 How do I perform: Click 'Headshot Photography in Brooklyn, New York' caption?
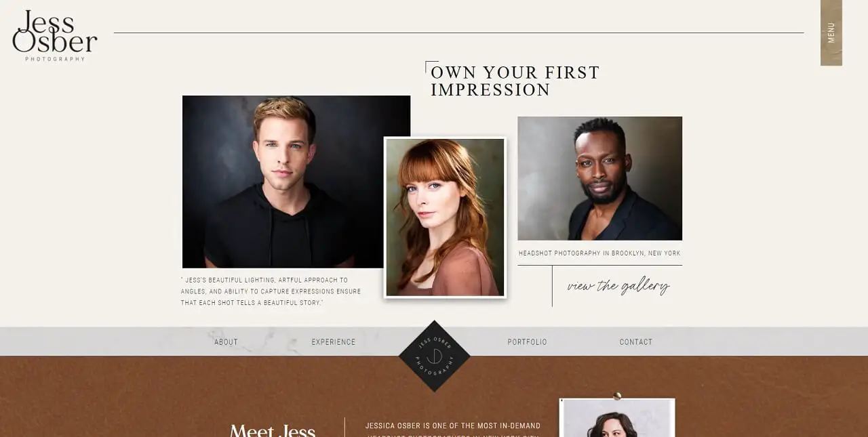click(599, 253)
